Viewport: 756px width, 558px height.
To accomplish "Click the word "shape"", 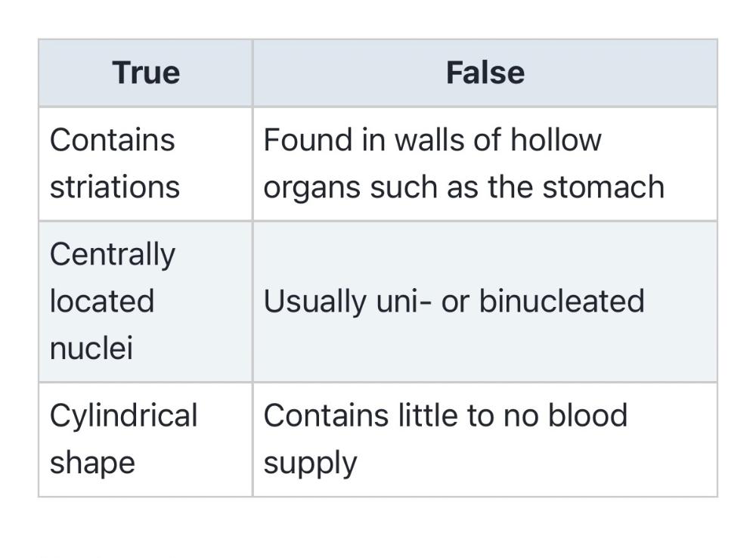I will [92, 462].
